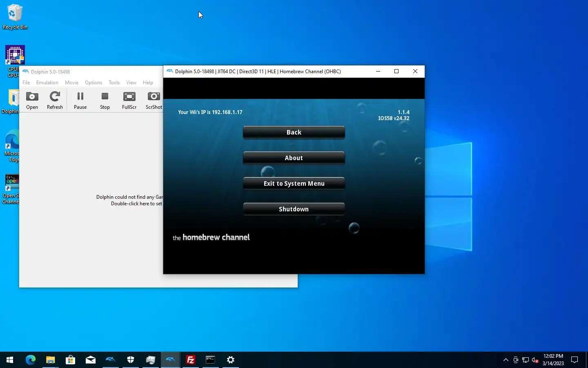Open the File menu in Dolphin
588x368 pixels.
pyautogui.click(x=26, y=83)
